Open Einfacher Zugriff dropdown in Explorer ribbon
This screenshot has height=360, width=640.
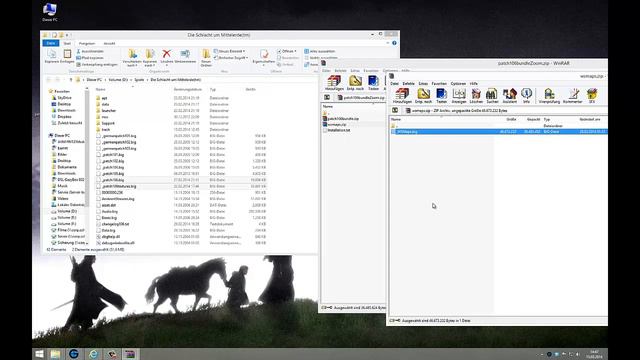pyautogui.click(x=231, y=58)
